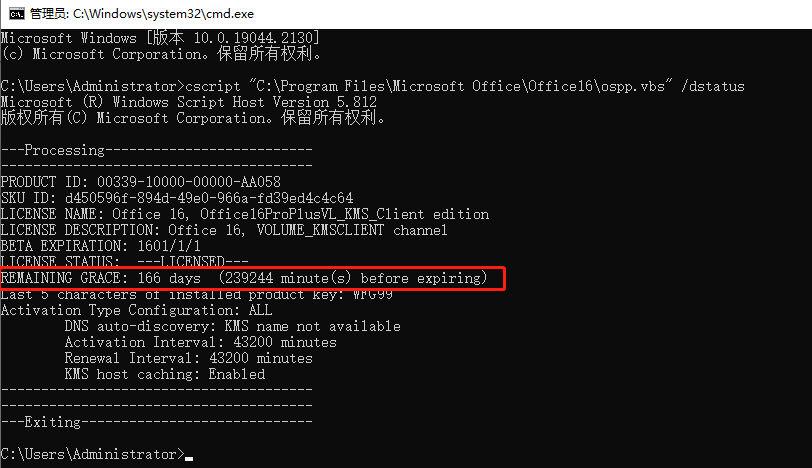Click the LICENSE DESCRIPTION VOLUME_KMSCLIENT line
Viewport: 812px width, 468px height.
click(224, 230)
